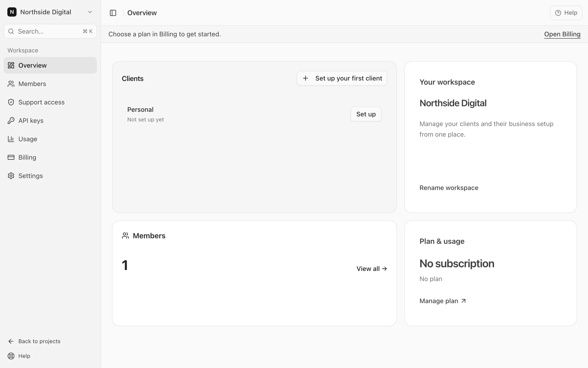Click the API keys key icon
588x368 pixels.
11,121
